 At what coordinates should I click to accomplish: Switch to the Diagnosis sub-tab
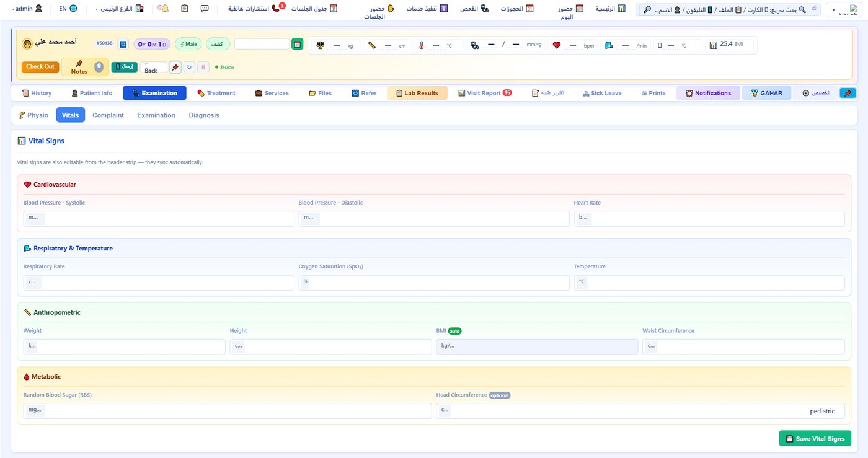click(x=204, y=115)
